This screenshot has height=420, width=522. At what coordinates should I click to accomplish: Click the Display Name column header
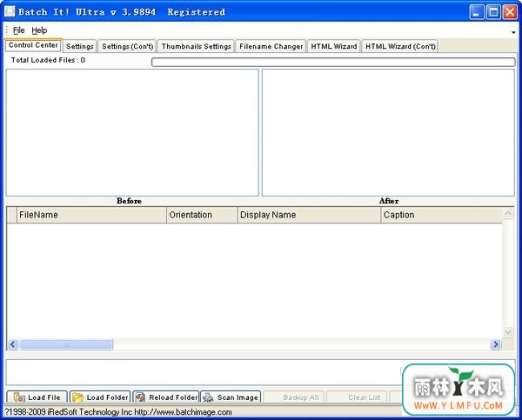(x=309, y=215)
